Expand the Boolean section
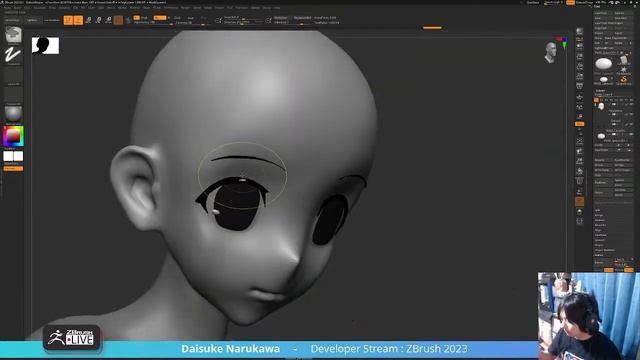Viewport: 640px width, 360px height. coord(600,220)
